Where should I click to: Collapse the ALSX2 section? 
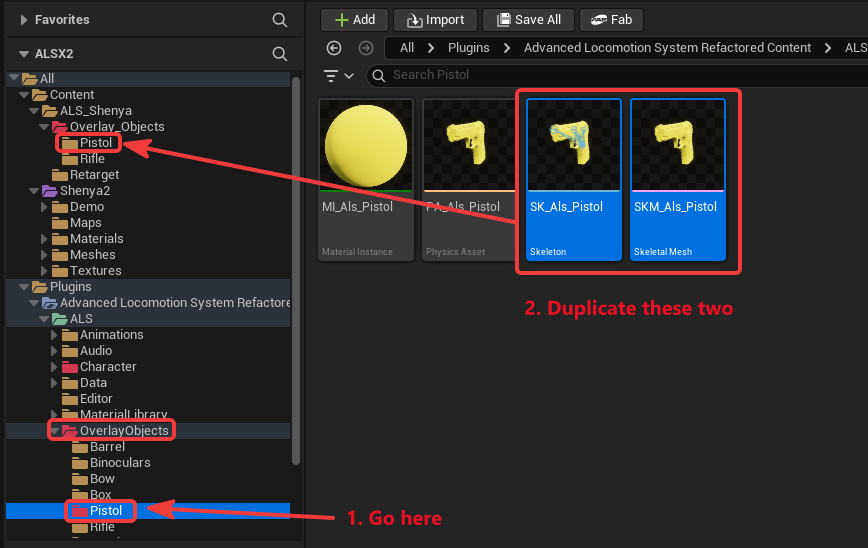23,54
